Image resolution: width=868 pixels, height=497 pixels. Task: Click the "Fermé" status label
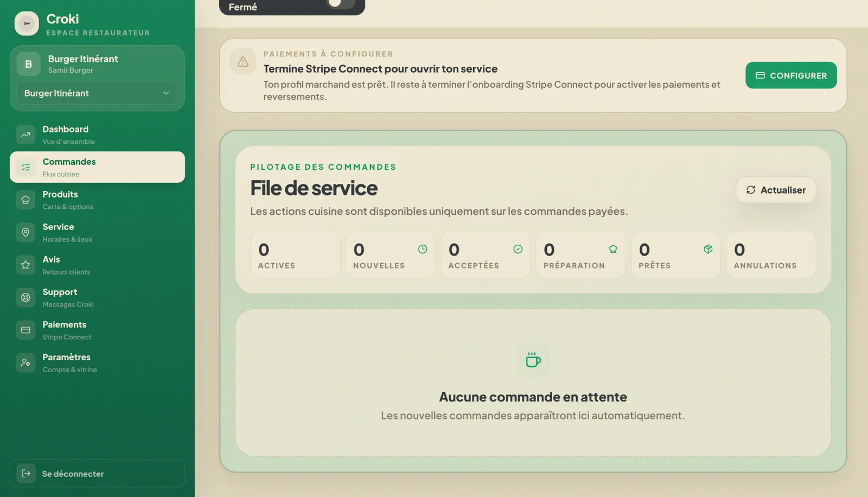click(x=242, y=7)
